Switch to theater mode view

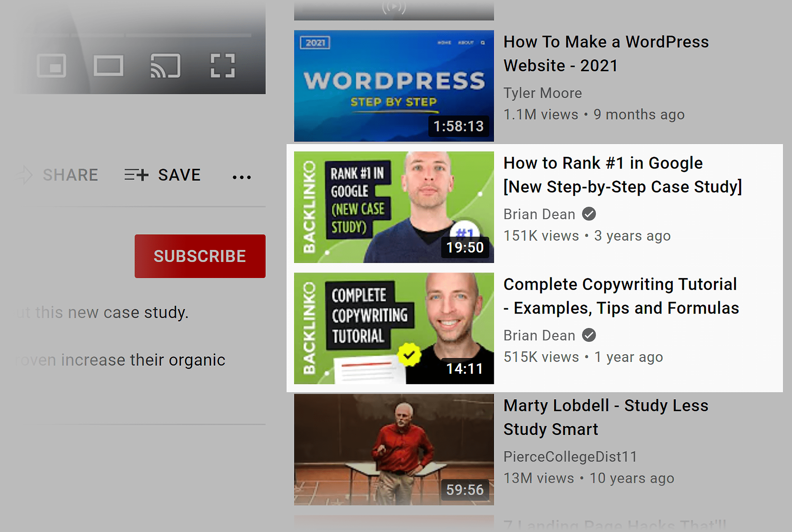click(x=108, y=65)
